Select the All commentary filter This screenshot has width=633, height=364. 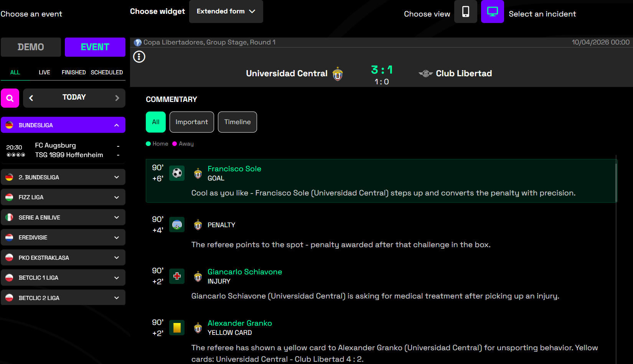156,122
